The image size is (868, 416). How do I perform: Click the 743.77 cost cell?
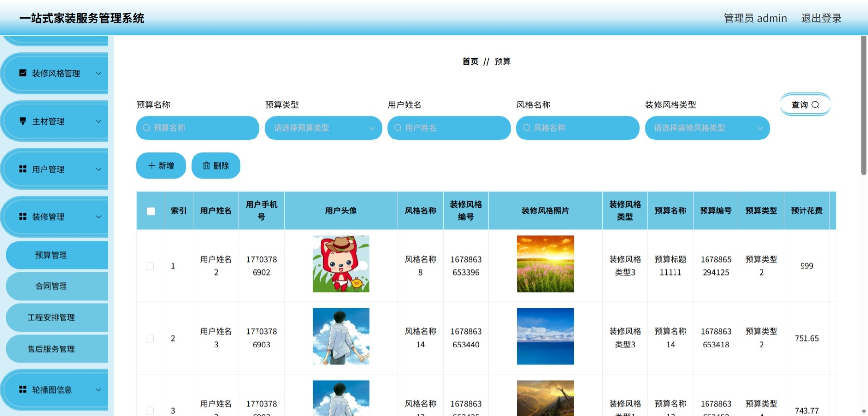pos(806,410)
